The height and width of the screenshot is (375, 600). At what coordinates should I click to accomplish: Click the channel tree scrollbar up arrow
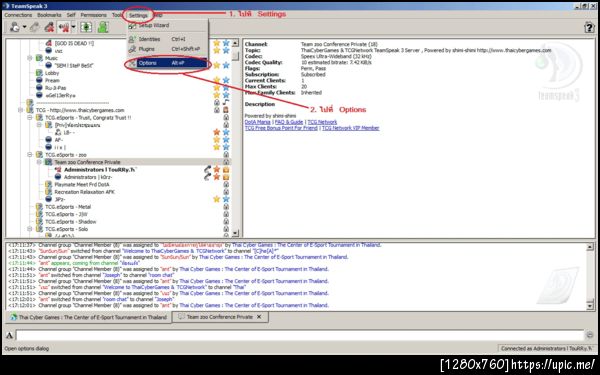tap(235, 43)
